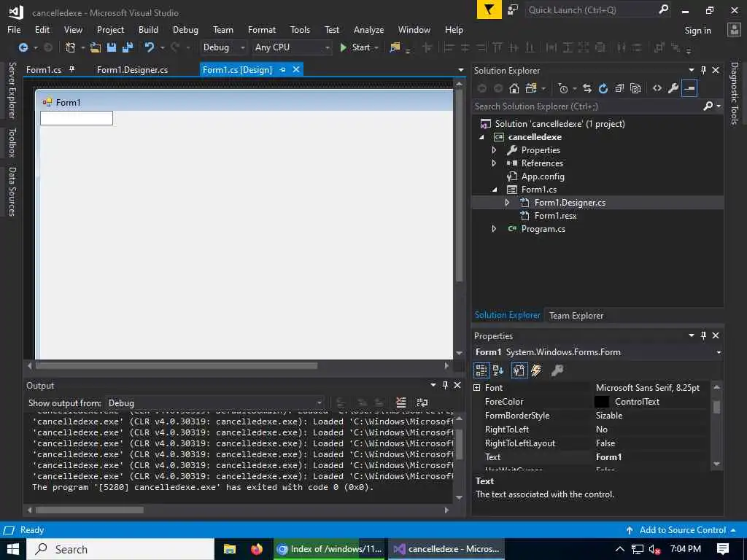
Task: Click the Pending Changes Filter clock icon
Action: pyautogui.click(x=563, y=88)
